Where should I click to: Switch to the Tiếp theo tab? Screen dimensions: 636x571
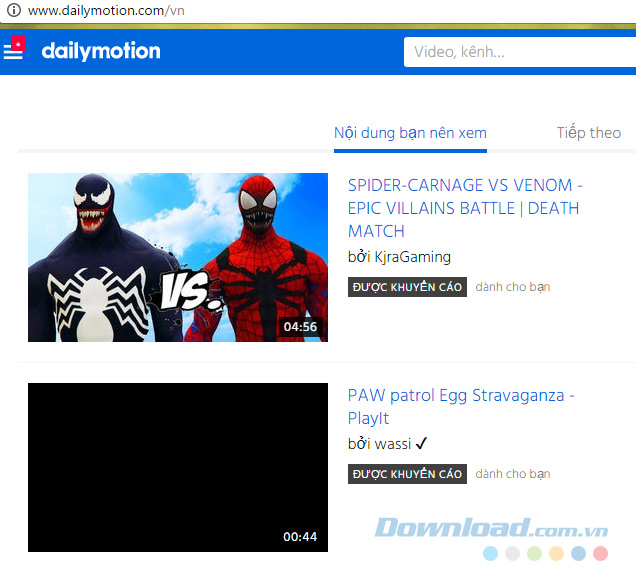pos(589,133)
